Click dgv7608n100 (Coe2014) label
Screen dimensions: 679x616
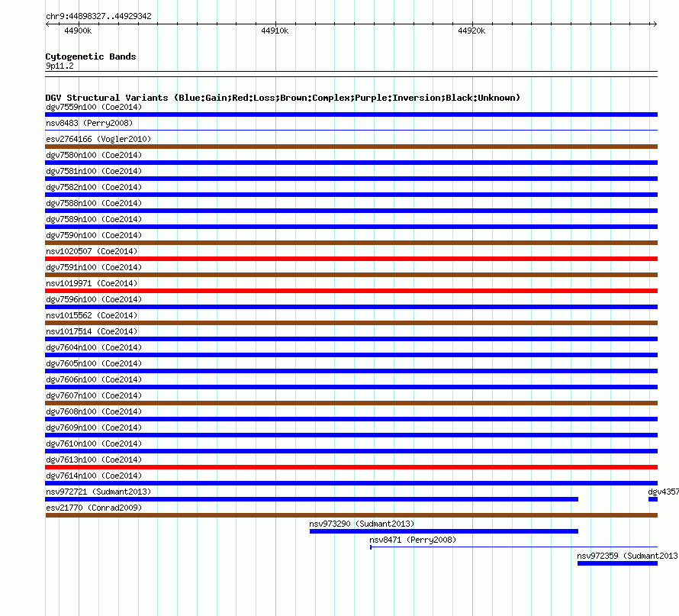[x=94, y=411]
